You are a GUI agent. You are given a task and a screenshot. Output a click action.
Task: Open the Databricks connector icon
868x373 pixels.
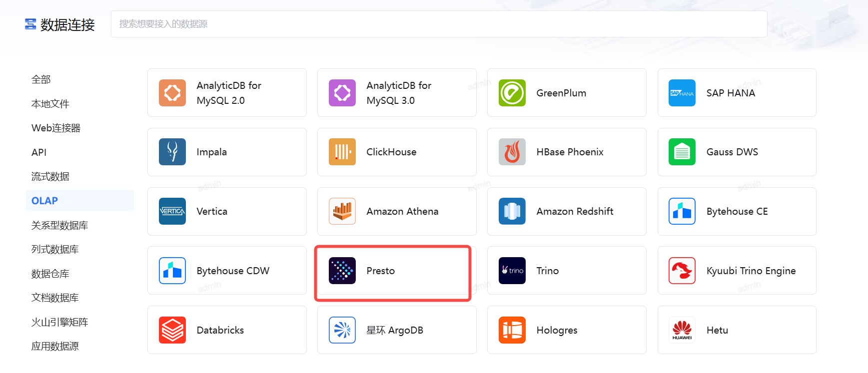pyautogui.click(x=172, y=330)
